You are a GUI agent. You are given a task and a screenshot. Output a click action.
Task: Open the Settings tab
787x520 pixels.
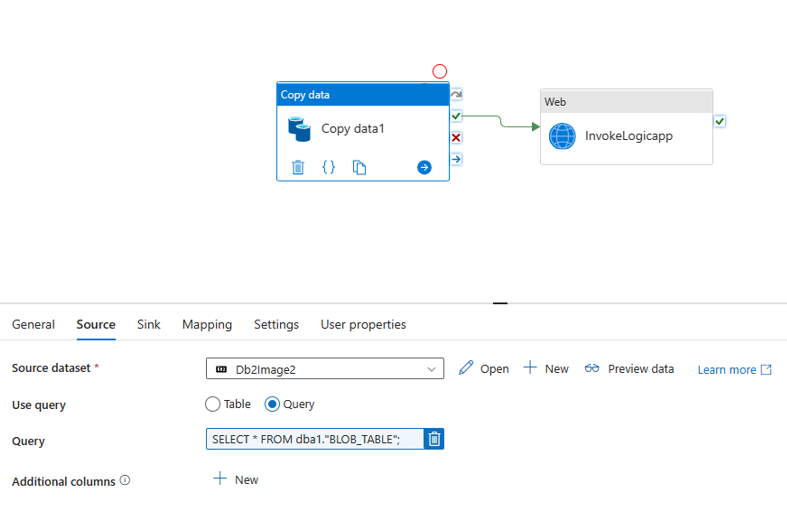pos(276,325)
